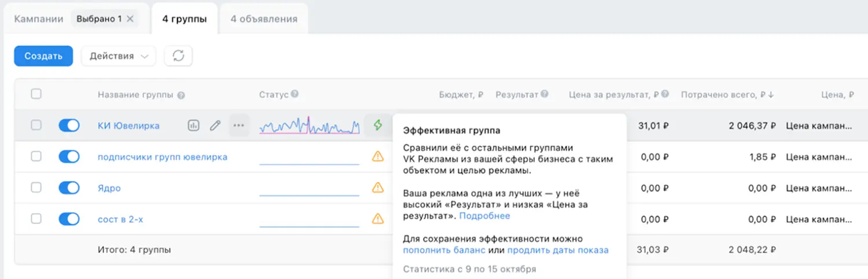The width and height of the screenshot is (868, 279).
Task: Click the refresh icon button
Action: (178, 56)
